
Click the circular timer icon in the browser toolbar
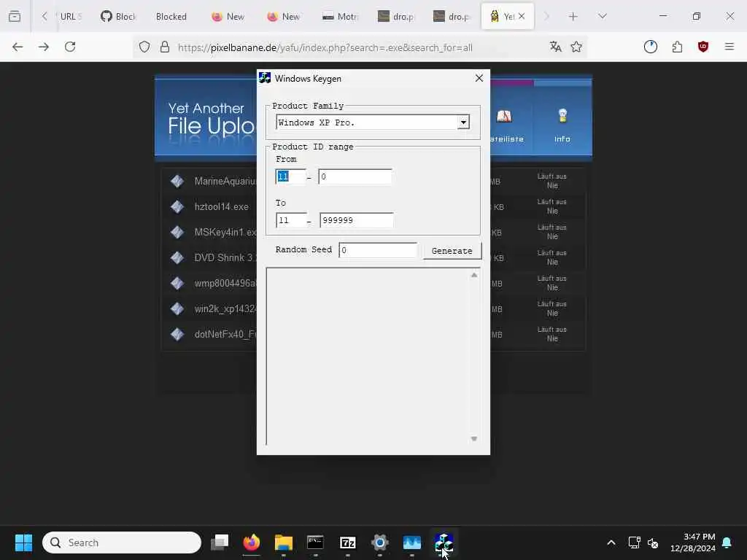651,47
